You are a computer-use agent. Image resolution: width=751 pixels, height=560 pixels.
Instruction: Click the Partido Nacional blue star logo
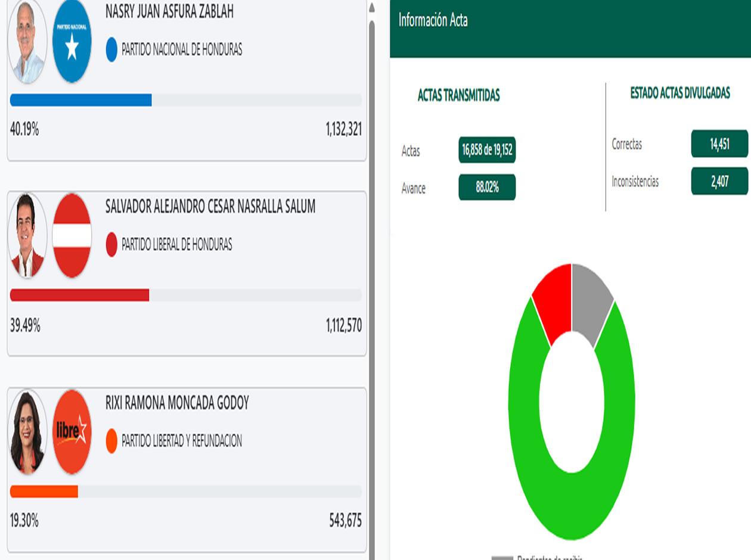(x=72, y=43)
